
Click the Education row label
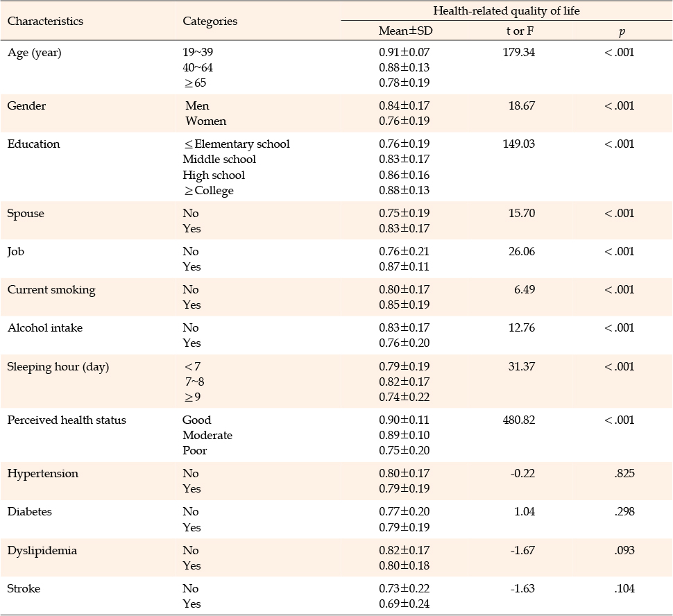tap(33, 144)
